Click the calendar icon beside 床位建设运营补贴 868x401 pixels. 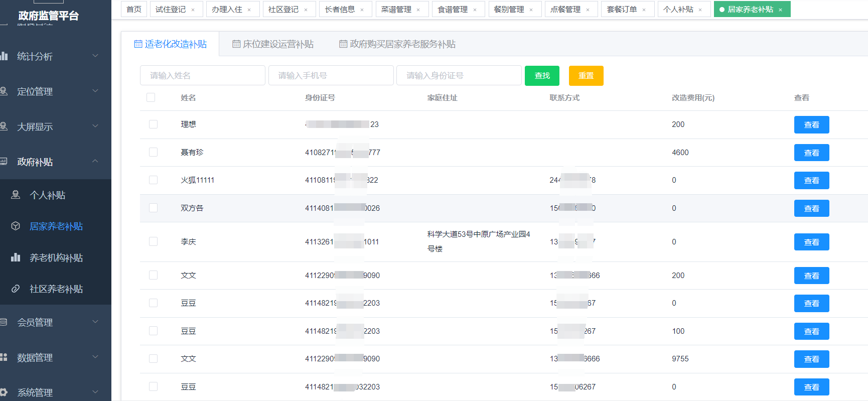(x=236, y=44)
